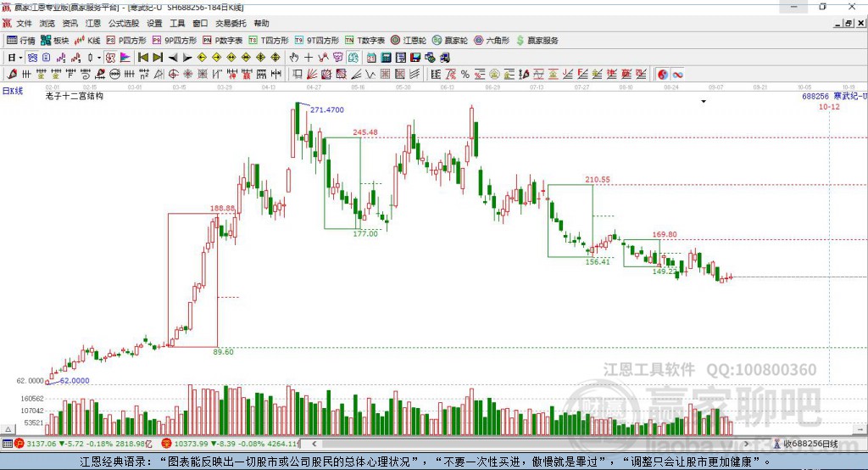The width and height of the screenshot is (868, 470).
Task: Toggle the pink flag indicator icon
Action: pos(125,58)
